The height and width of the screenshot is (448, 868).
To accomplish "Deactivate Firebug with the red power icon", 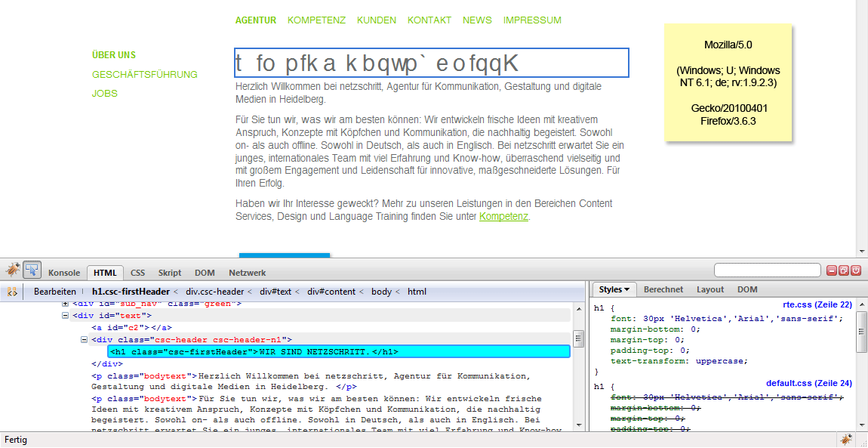I will [857, 270].
